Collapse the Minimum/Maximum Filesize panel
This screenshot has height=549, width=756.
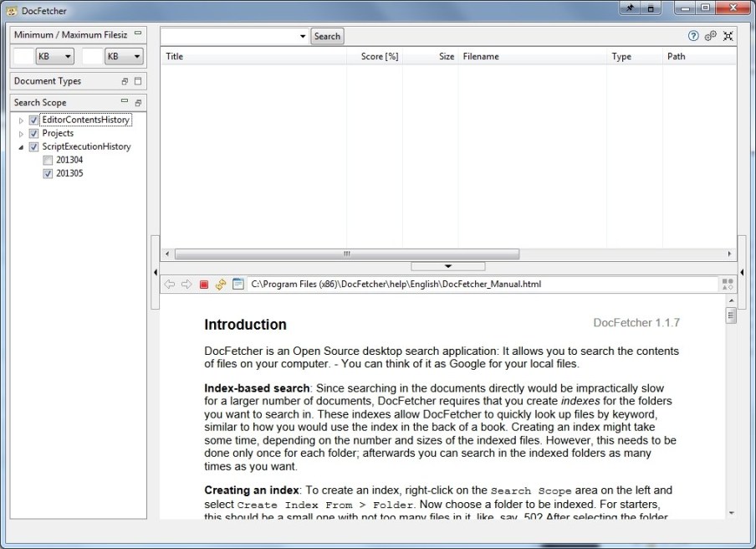click(138, 33)
